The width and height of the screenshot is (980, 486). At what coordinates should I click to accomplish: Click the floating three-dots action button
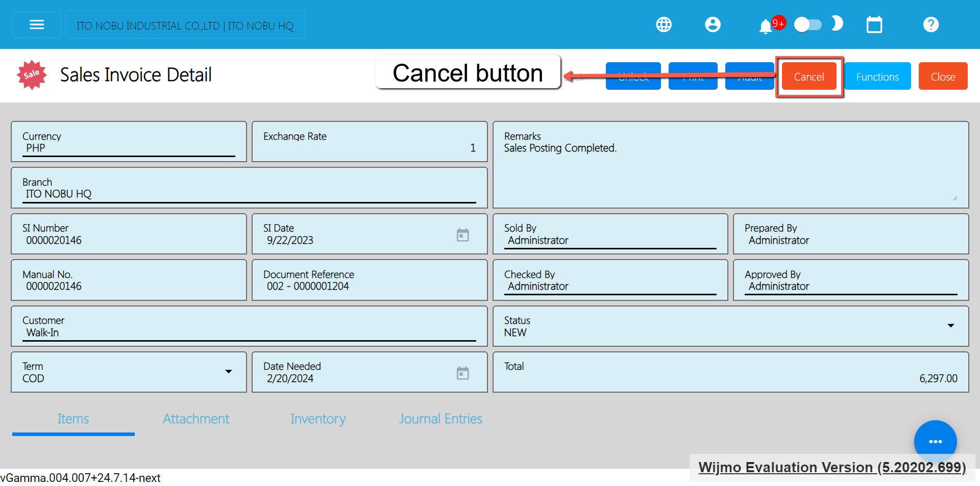click(x=935, y=441)
